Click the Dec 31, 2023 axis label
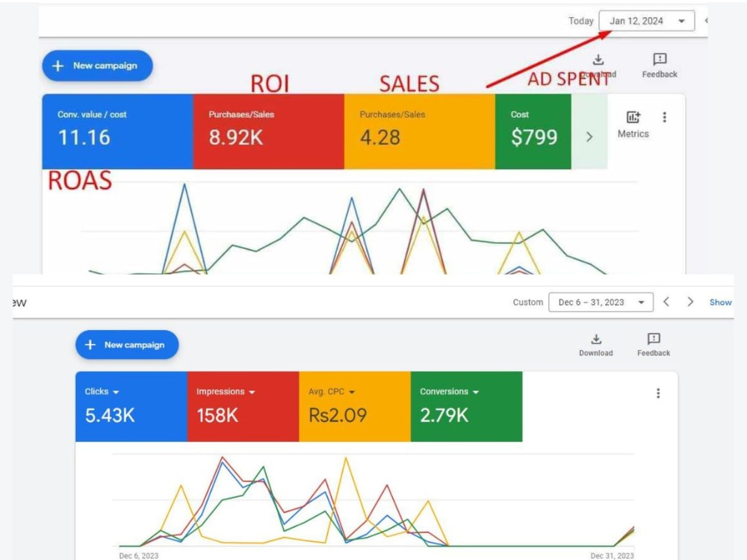The height and width of the screenshot is (560, 747). click(613, 556)
